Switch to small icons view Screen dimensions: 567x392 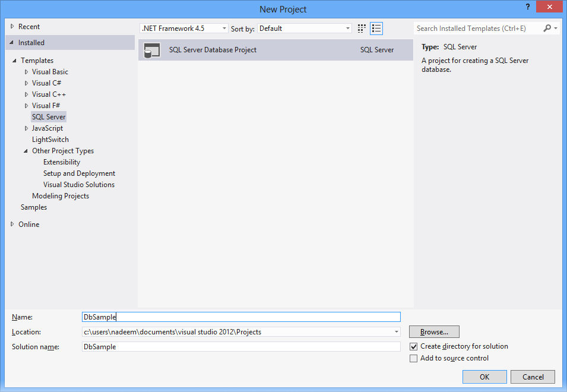362,29
